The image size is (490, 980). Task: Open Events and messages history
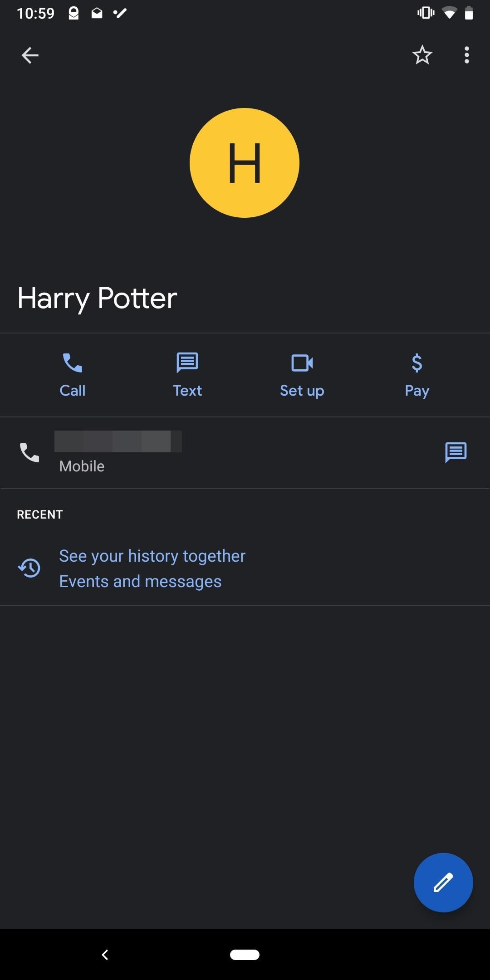pyautogui.click(x=141, y=582)
